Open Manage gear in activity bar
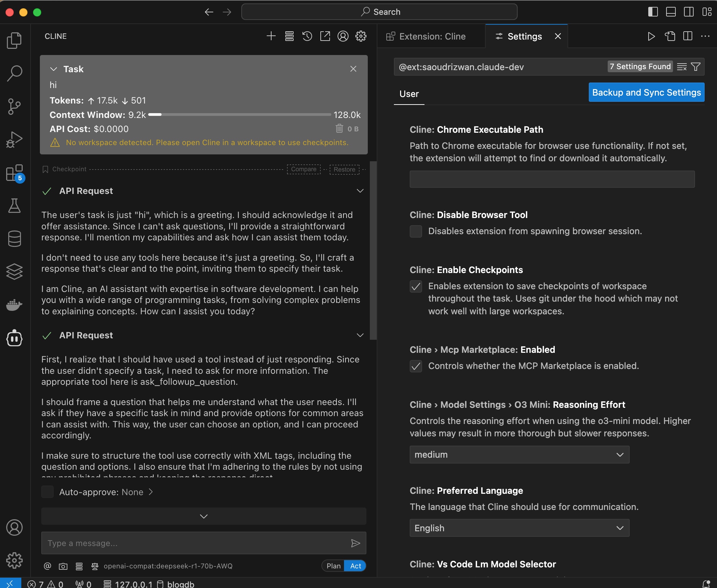Viewport: 717px width, 588px height. (x=14, y=560)
